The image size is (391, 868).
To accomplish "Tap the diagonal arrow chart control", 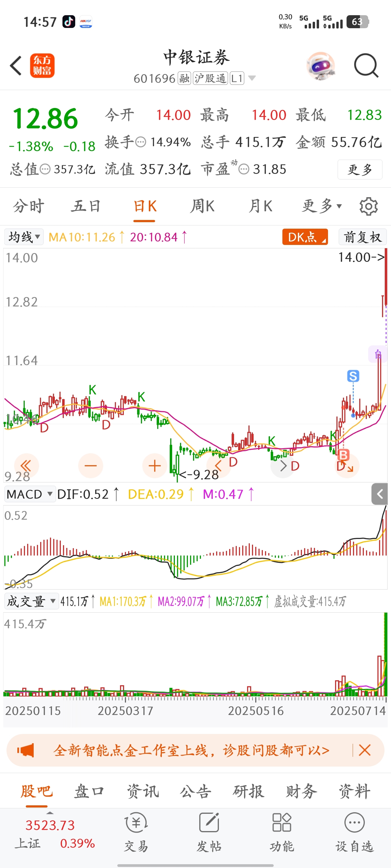I will coord(347,466).
